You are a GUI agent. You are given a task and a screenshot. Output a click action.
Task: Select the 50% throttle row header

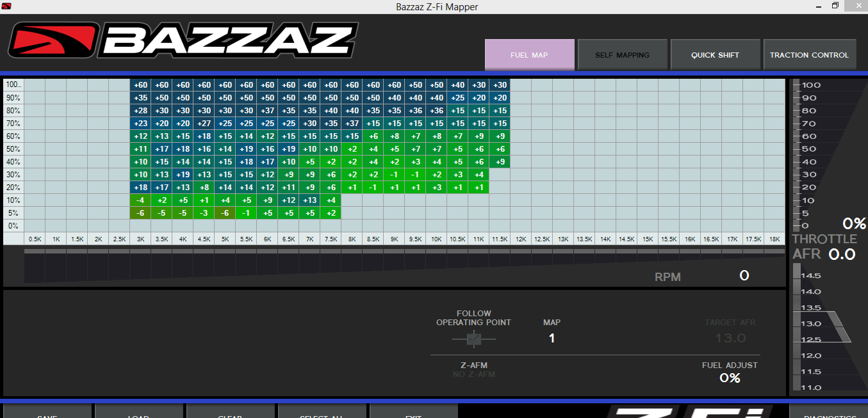(13, 149)
